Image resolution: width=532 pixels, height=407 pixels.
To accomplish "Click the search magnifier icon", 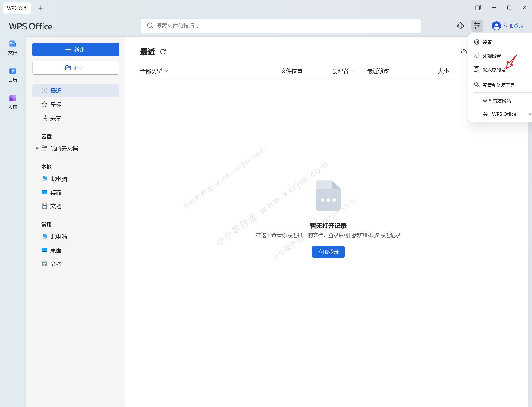I will click(150, 26).
